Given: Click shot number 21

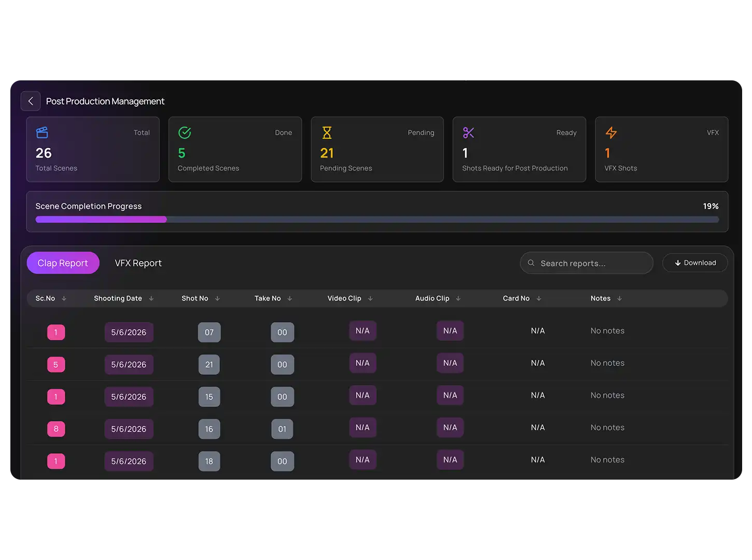Looking at the screenshot, I should (x=209, y=365).
